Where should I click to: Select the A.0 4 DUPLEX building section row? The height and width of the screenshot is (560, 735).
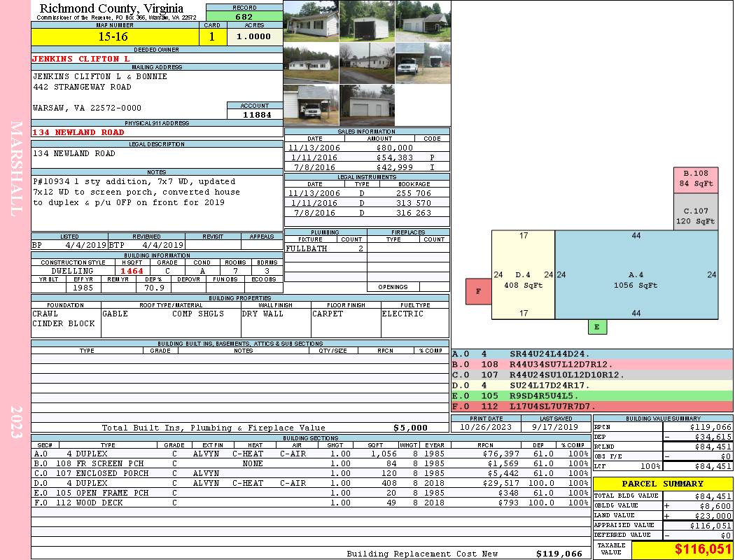click(x=311, y=454)
